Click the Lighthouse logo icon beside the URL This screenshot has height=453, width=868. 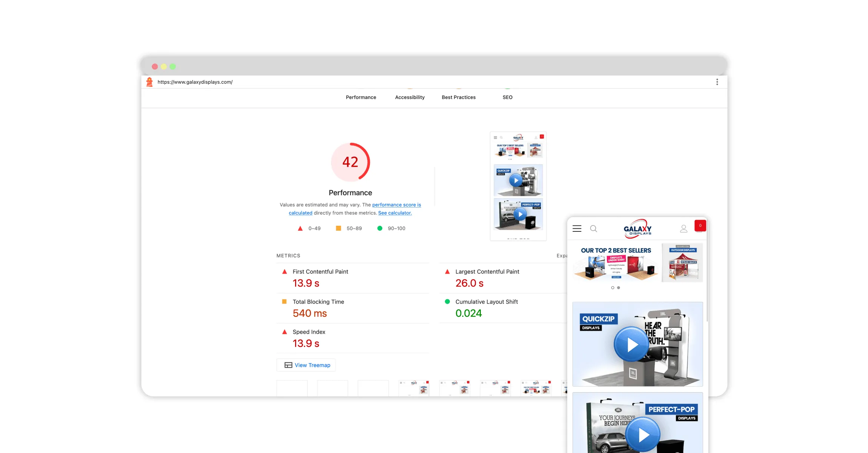[149, 82]
